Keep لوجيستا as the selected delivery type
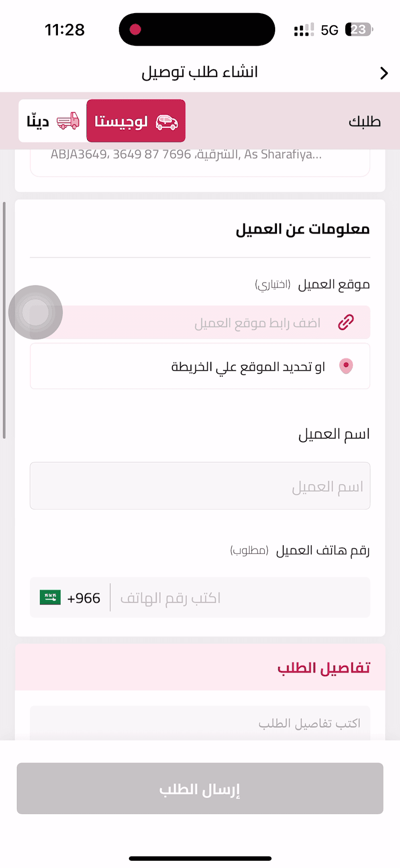400x868 pixels. click(135, 121)
